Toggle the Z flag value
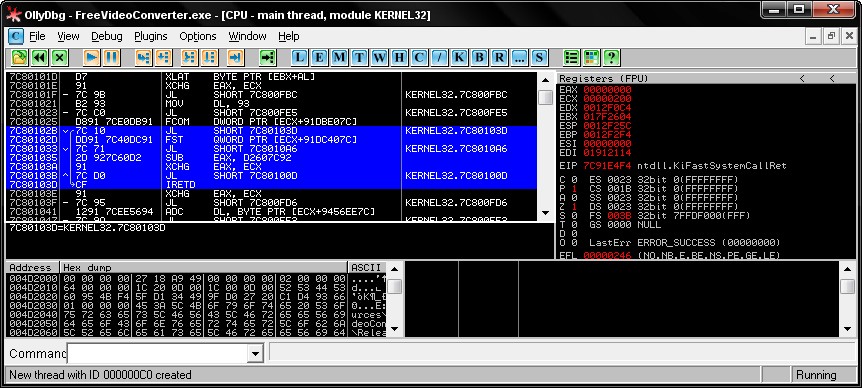The image size is (862, 388). [574, 207]
